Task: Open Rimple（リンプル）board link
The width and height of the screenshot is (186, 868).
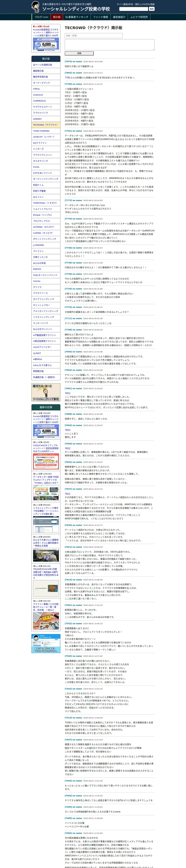Action: (46, 215)
